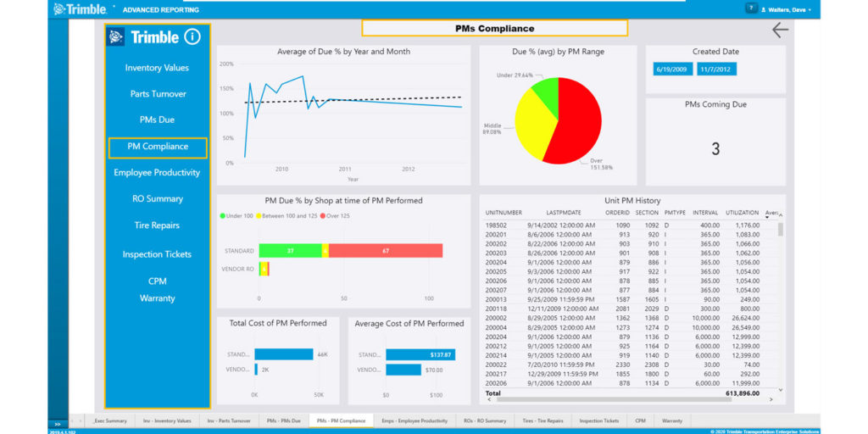
Task: Click the end date 11/7/2012 field
Action: coord(716,70)
